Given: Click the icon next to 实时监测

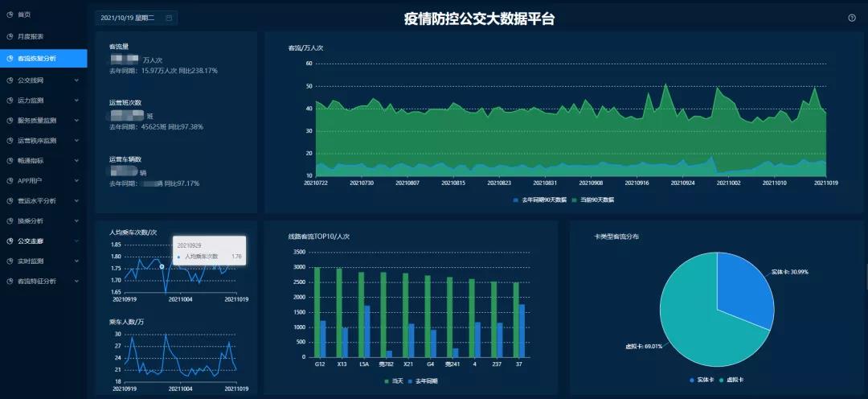Looking at the screenshot, I should coord(9,261).
